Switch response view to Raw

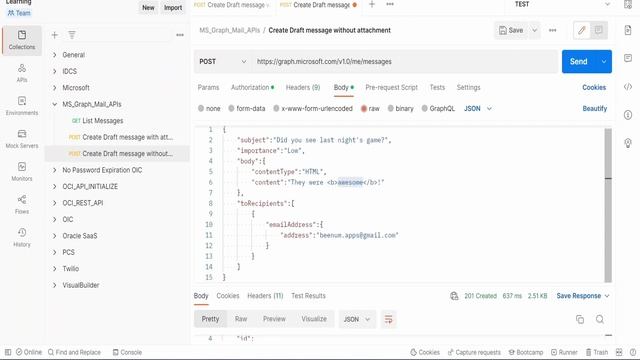(x=241, y=319)
